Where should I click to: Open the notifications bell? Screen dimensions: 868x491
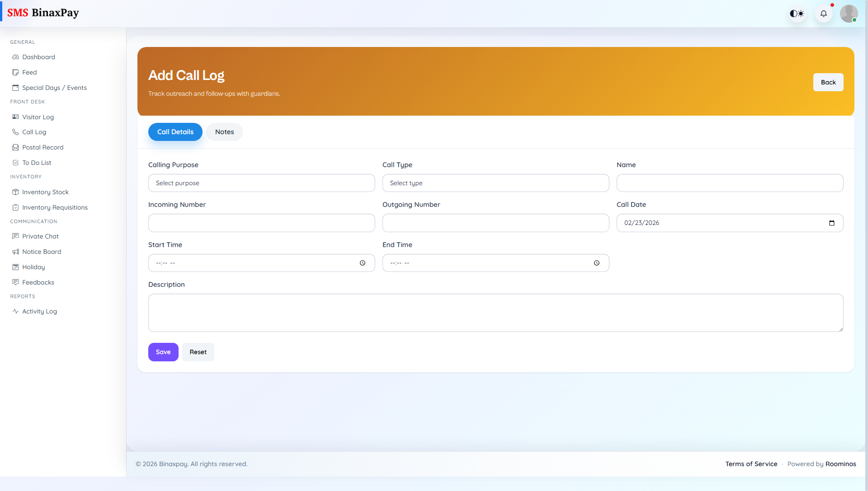click(823, 14)
